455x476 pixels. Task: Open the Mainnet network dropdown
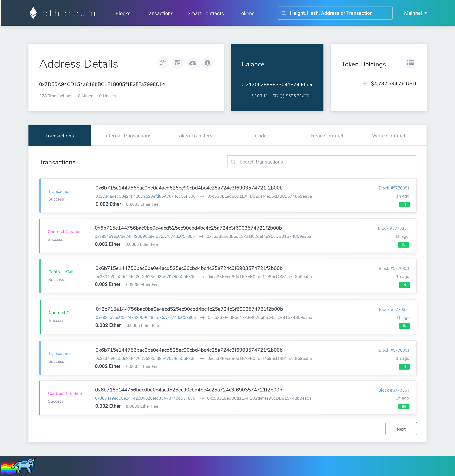pos(415,13)
